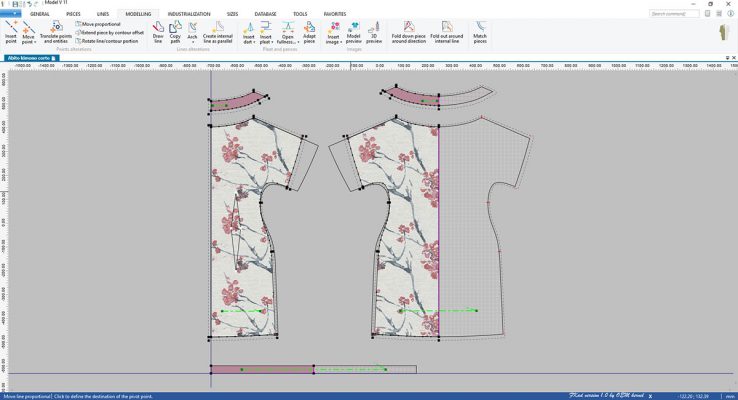Activate the Move proportional command

(98, 24)
